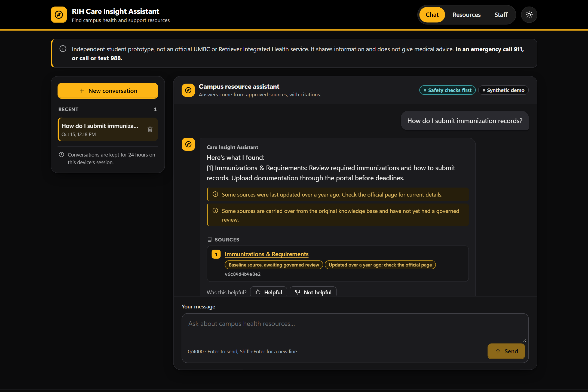
Task: Click the message box resize handle
Action: pos(525,341)
